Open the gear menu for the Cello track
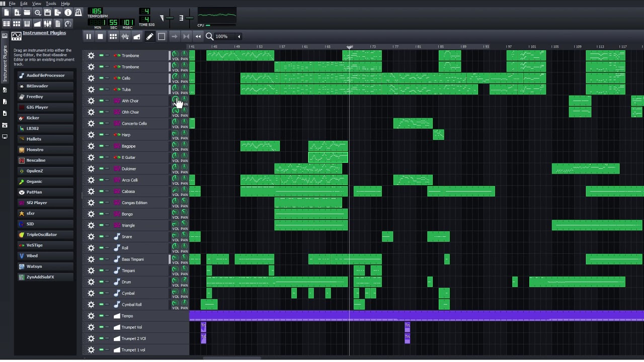This screenshot has width=644, height=362. (91, 78)
